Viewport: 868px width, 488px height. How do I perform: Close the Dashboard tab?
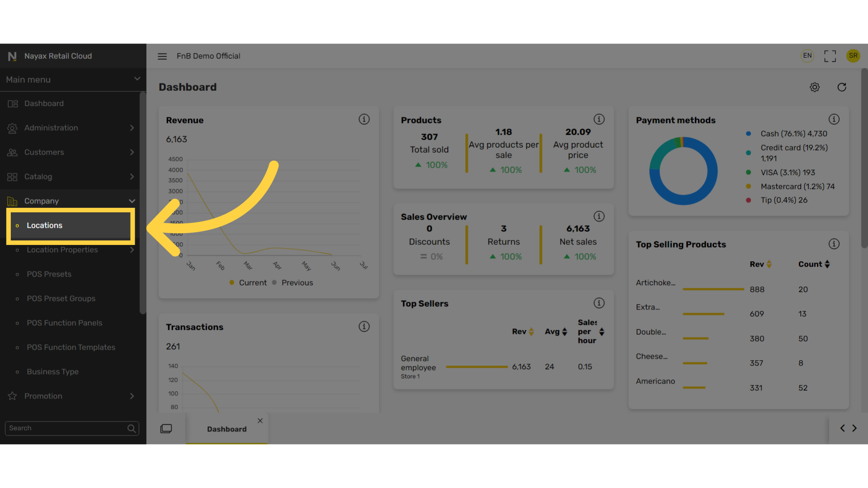click(260, 421)
